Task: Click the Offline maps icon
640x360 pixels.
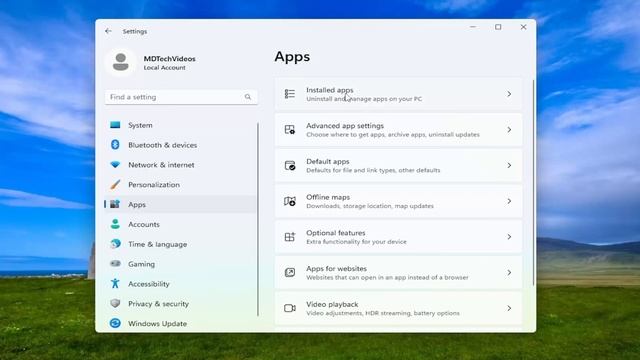Action: [x=290, y=201]
